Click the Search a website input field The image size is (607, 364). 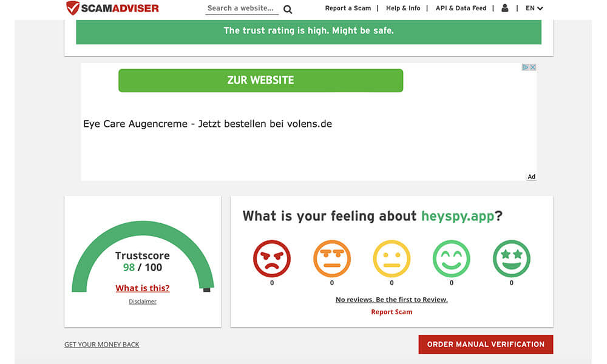pyautogui.click(x=240, y=8)
